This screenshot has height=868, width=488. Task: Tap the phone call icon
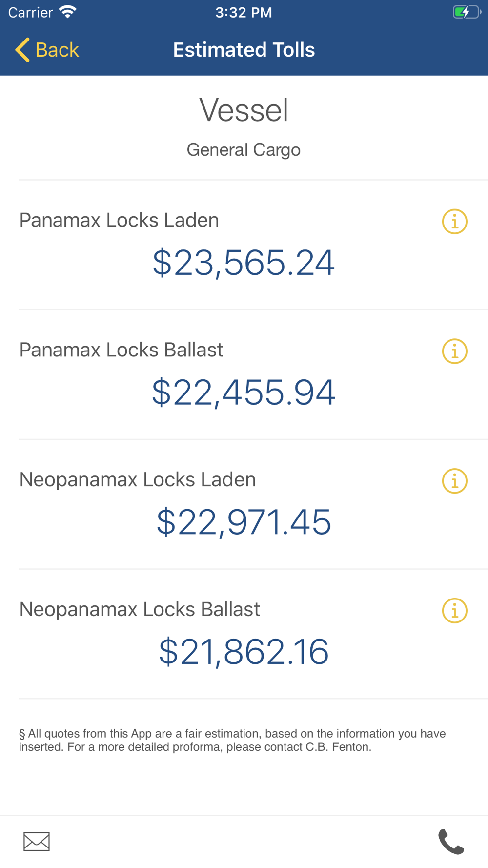[x=451, y=841]
